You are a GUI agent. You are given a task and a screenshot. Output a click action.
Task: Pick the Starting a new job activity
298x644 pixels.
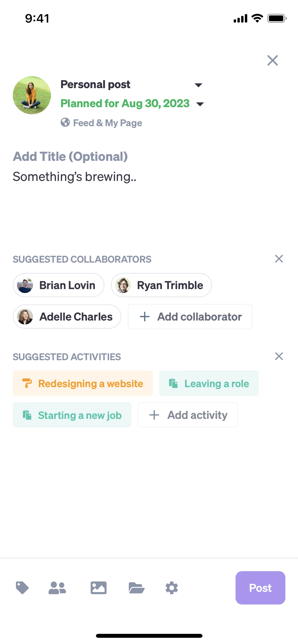point(72,415)
